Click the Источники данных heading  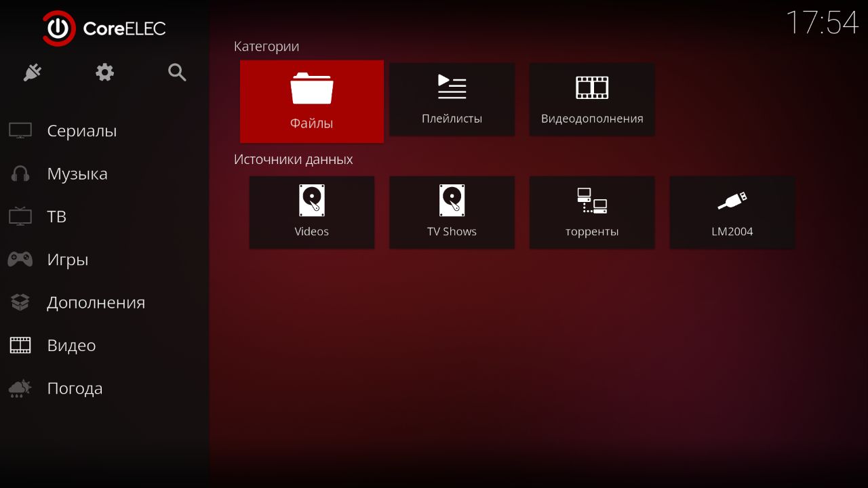point(294,160)
